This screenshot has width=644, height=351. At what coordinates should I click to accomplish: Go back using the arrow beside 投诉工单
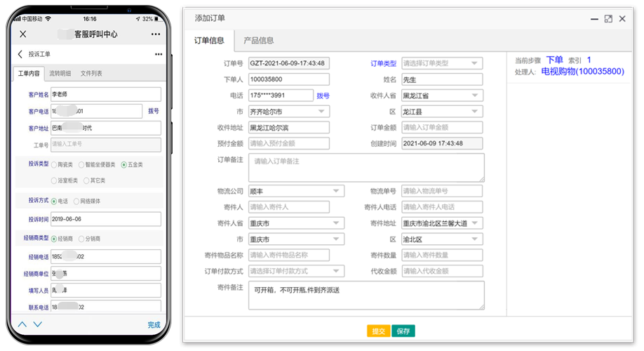click(x=20, y=54)
